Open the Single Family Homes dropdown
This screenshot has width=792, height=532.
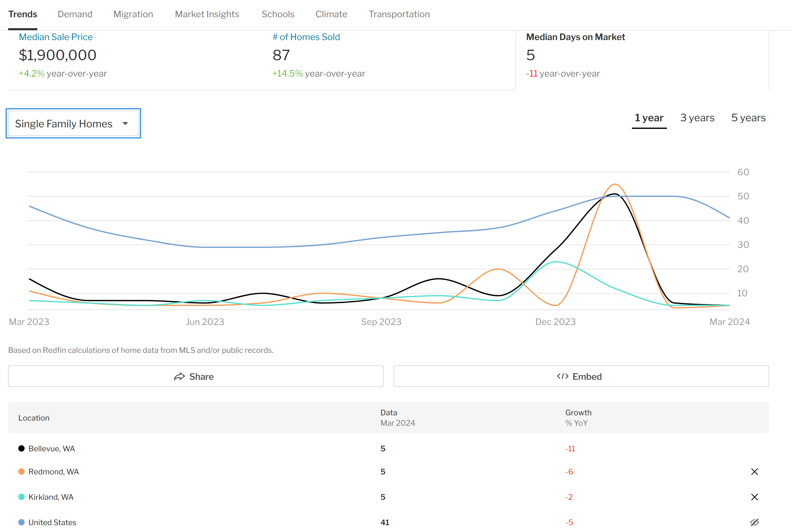[x=73, y=124]
